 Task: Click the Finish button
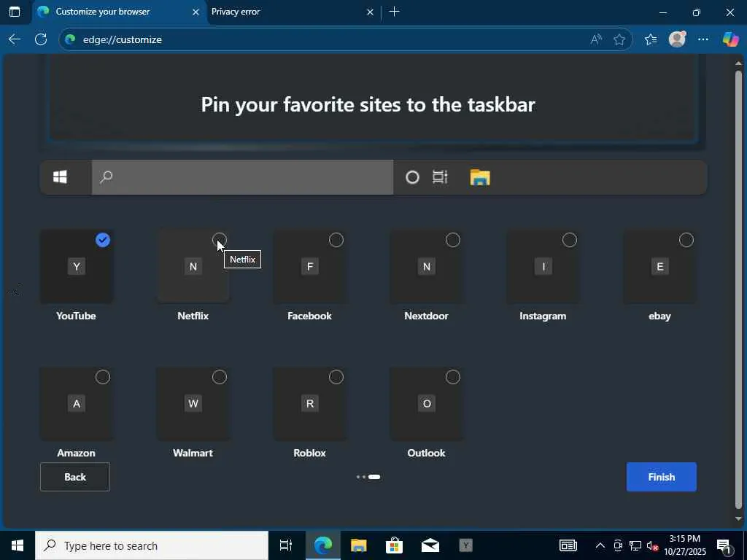[x=661, y=477]
